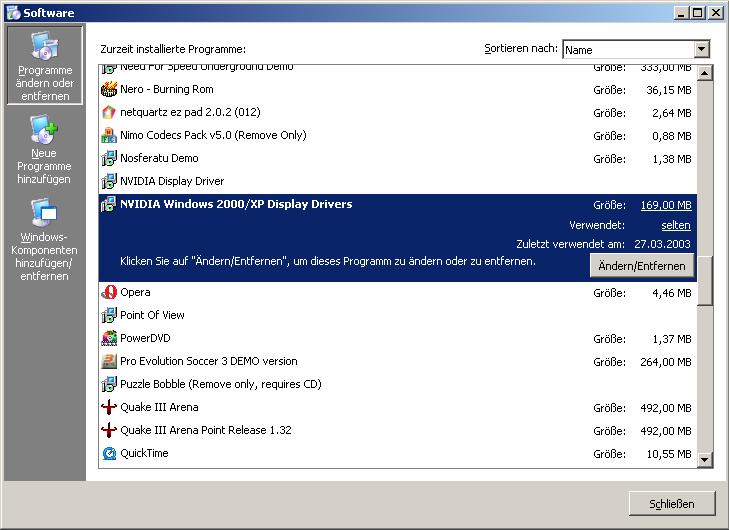Viewport: 729px width, 530px height.
Task: Click the Nero - Burning Rom icon
Action: pyautogui.click(x=109, y=89)
